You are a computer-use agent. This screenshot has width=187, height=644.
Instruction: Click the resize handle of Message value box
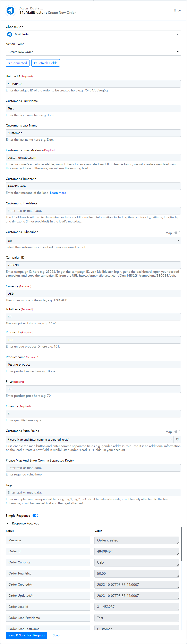[x=178, y=543]
